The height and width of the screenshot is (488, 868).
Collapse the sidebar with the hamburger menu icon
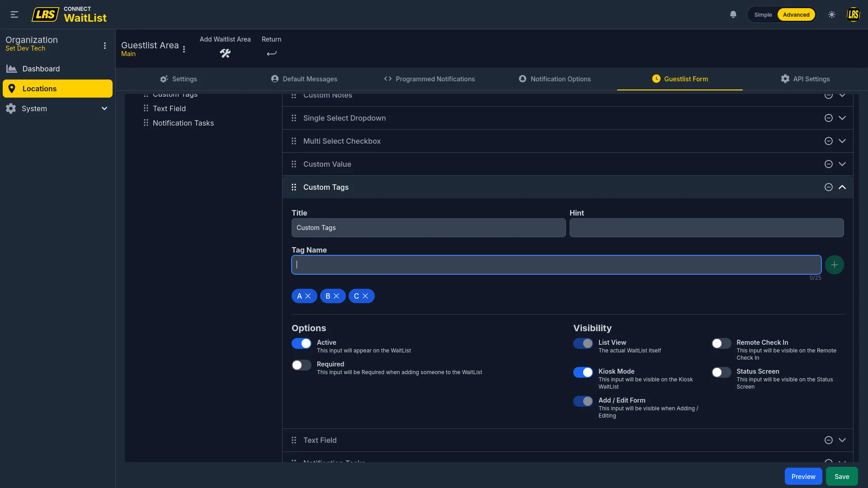(14, 14)
